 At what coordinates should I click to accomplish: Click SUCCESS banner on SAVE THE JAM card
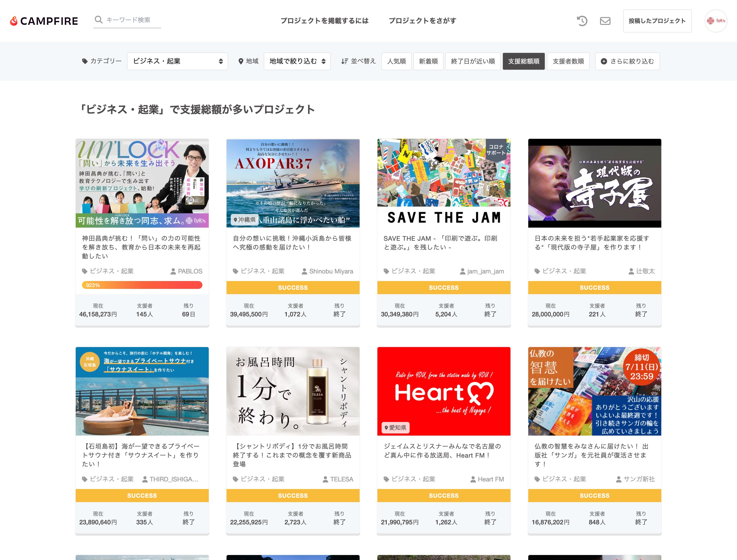(x=444, y=288)
